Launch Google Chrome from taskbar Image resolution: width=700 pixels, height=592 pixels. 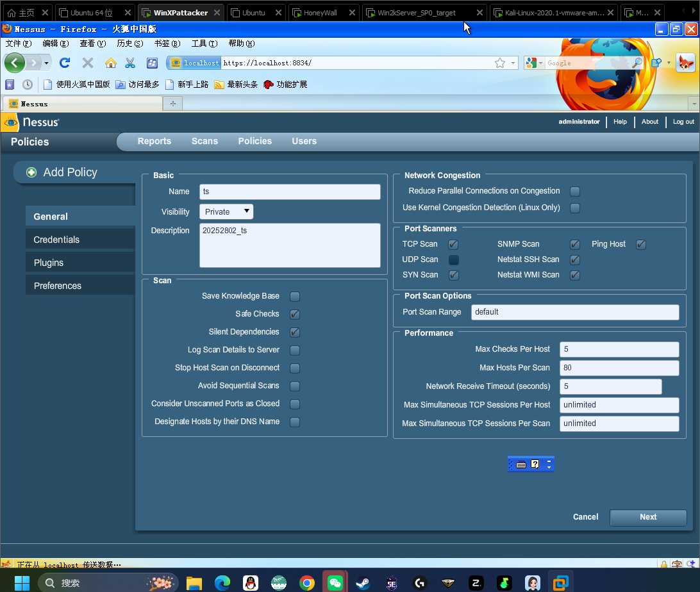click(306, 582)
